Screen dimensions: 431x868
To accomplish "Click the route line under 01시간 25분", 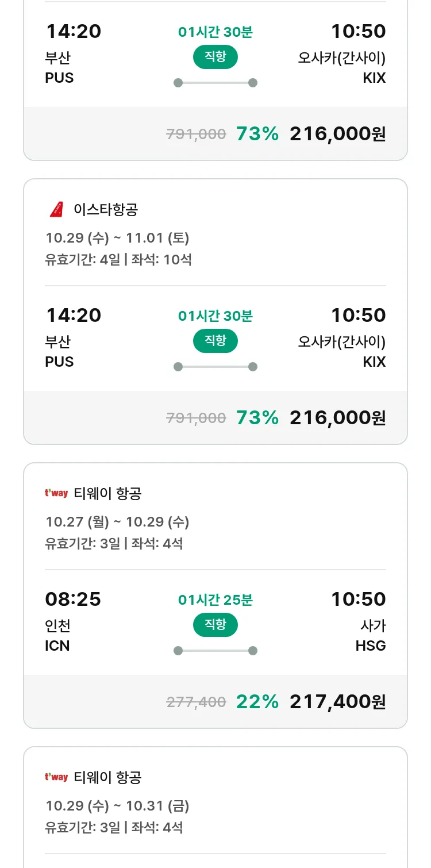I will [x=215, y=651].
